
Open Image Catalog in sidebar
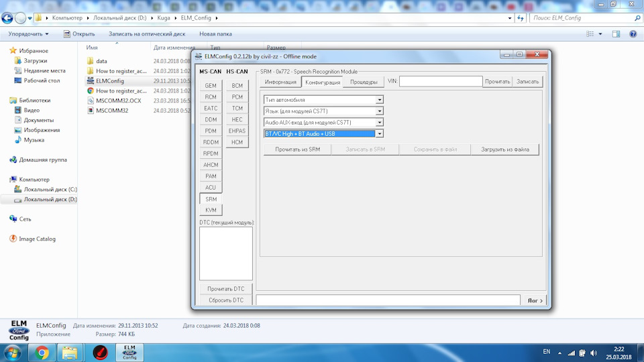point(37,239)
